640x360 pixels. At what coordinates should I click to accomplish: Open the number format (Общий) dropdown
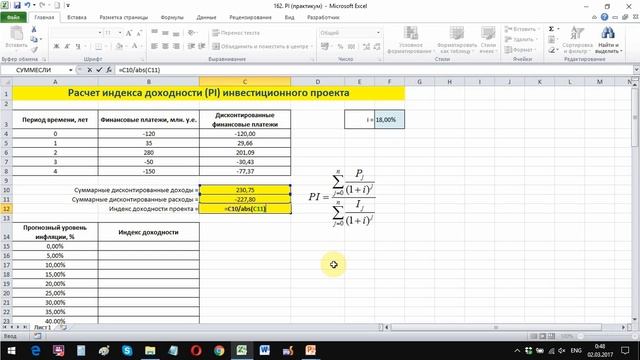[378, 33]
